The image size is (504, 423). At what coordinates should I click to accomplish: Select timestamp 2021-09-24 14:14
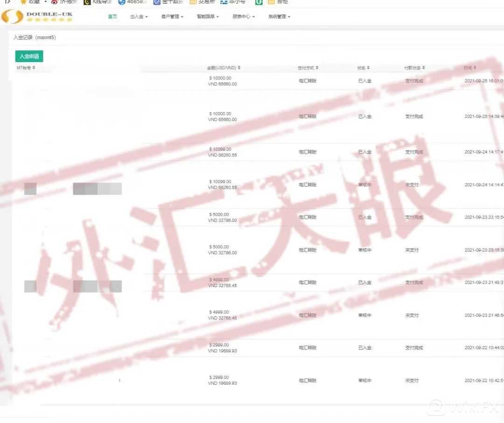(x=484, y=184)
